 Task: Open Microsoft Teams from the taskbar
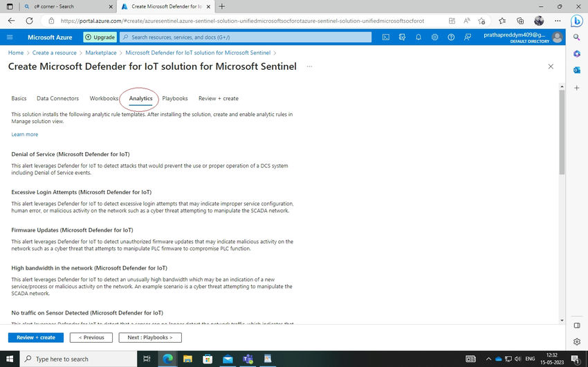tap(248, 359)
